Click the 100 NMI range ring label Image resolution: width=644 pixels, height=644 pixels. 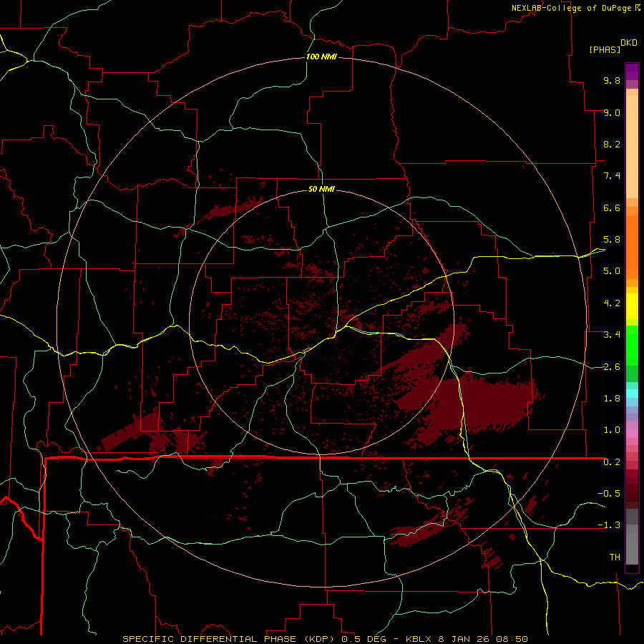(x=321, y=57)
